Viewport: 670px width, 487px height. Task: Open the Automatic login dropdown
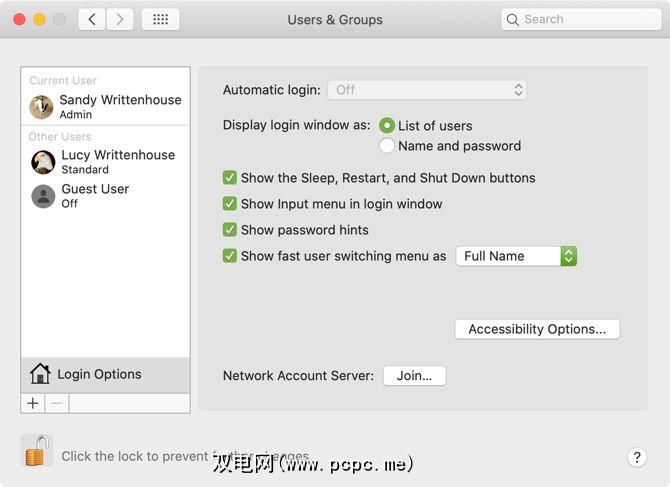[427, 90]
